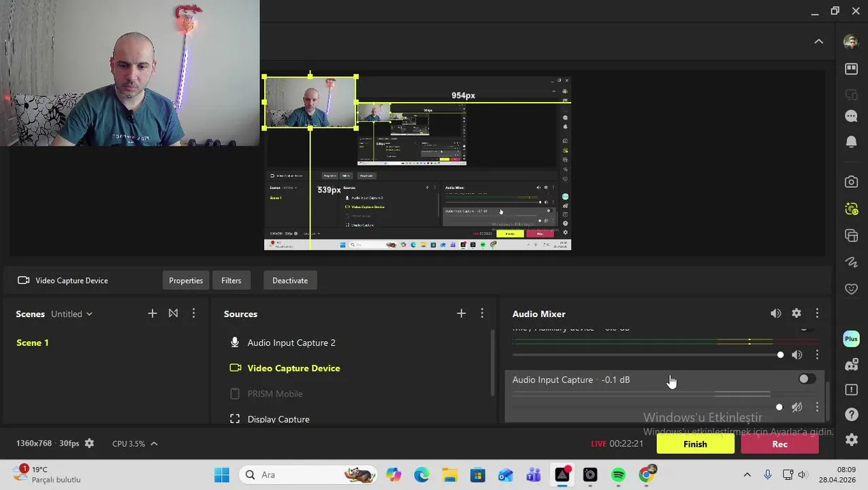Open the Windows Start button
Viewport: 868px width, 490px height.
coord(222,474)
